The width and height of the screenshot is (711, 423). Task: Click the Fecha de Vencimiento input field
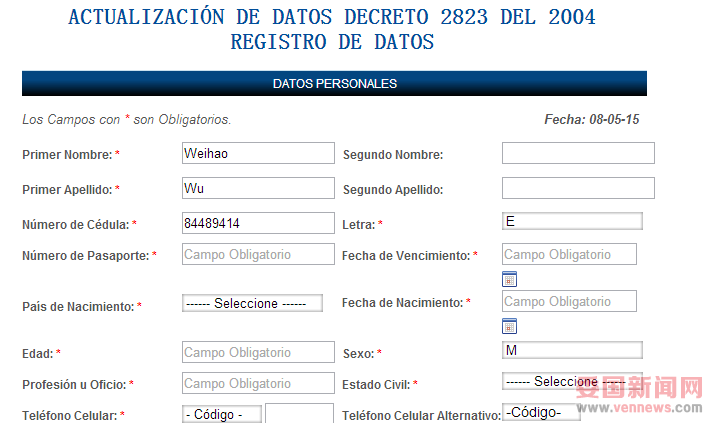pyautogui.click(x=569, y=254)
